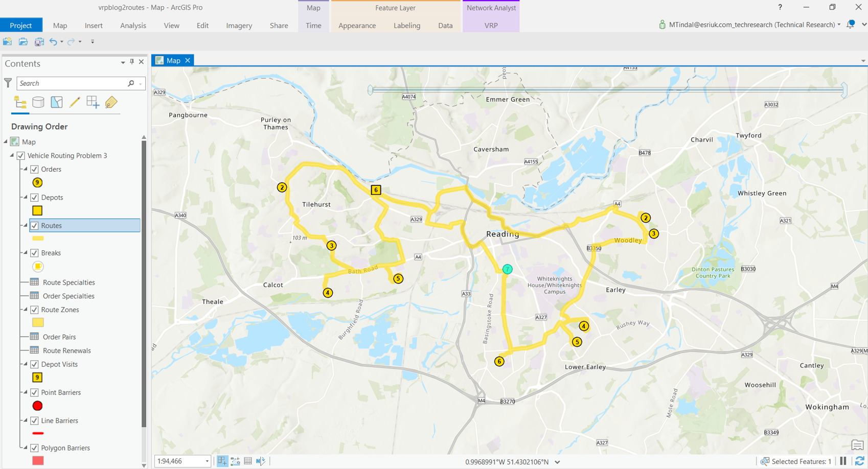Image resolution: width=868 pixels, height=469 pixels.
Task: Click the constraints icon beside scale box
Action: [235, 461]
